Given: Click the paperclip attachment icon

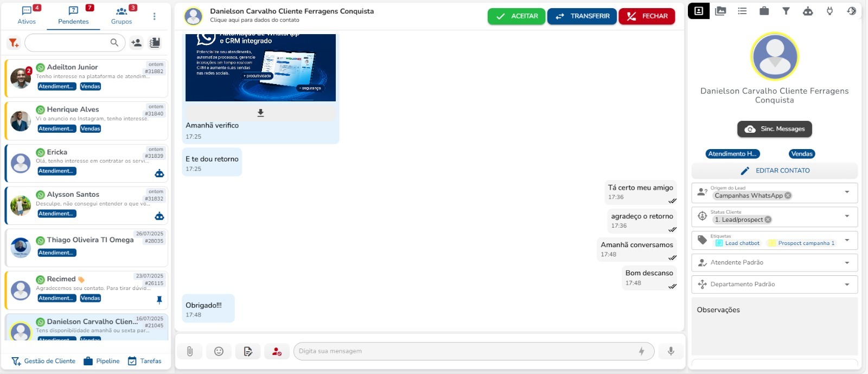Looking at the screenshot, I should tap(189, 351).
